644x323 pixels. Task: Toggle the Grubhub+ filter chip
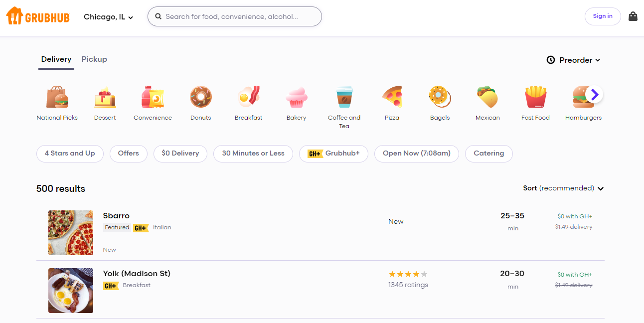click(333, 154)
